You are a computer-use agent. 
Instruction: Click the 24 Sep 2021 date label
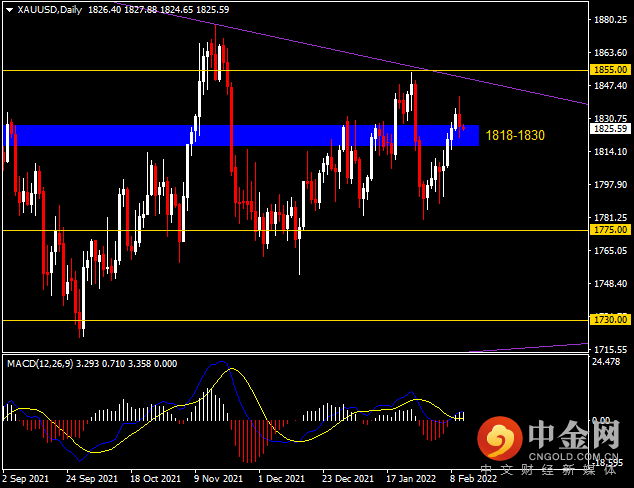(x=92, y=479)
